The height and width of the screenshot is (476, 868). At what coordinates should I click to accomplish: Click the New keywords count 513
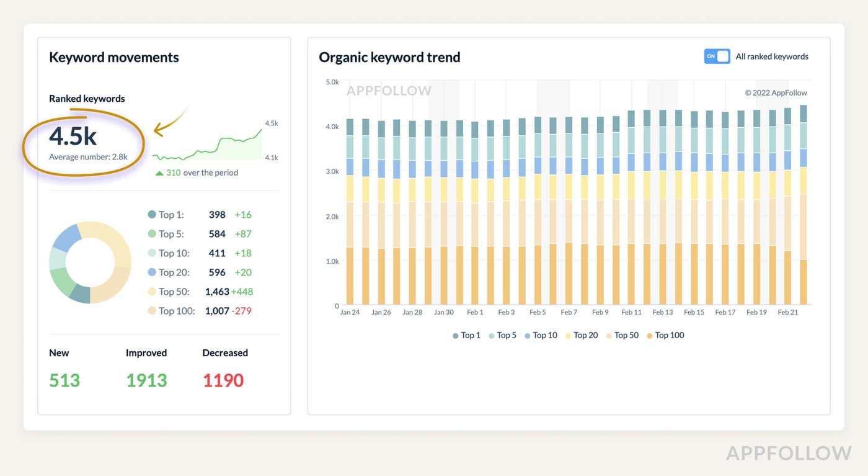pyautogui.click(x=64, y=380)
